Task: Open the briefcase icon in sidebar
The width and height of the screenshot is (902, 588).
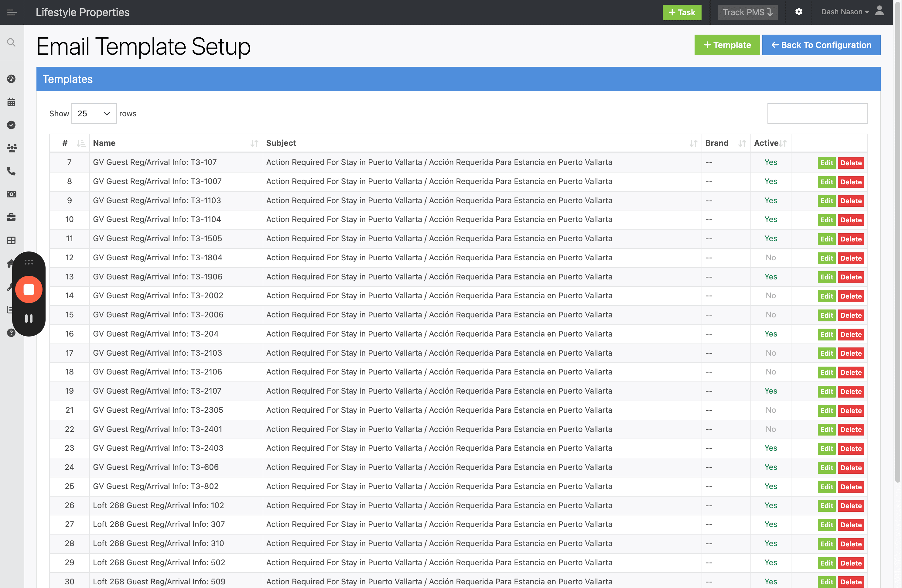Action: coord(11,217)
